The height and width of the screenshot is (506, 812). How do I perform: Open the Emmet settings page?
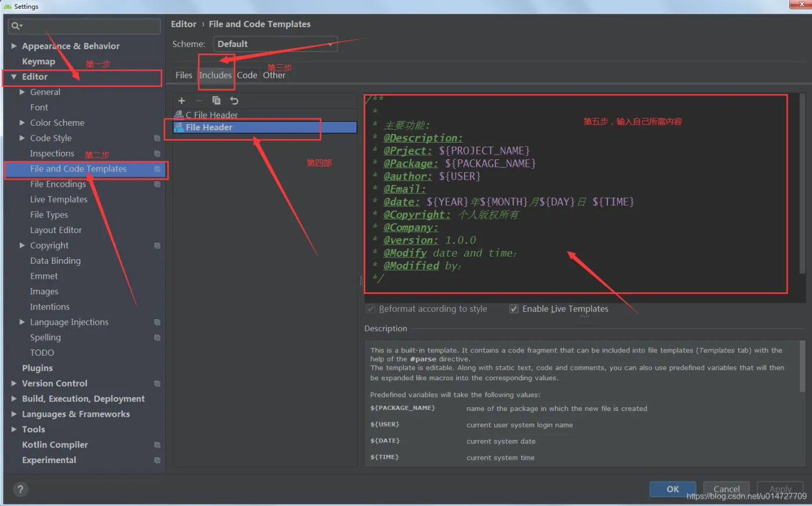[44, 276]
